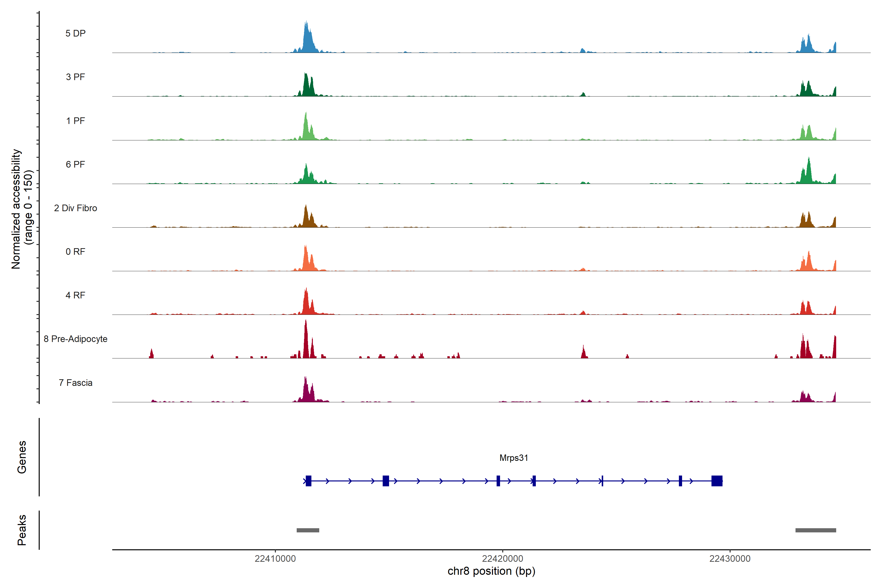The image size is (882, 588).
Task: Click the 22410000 axis tick label
Action: click(x=275, y=559)
